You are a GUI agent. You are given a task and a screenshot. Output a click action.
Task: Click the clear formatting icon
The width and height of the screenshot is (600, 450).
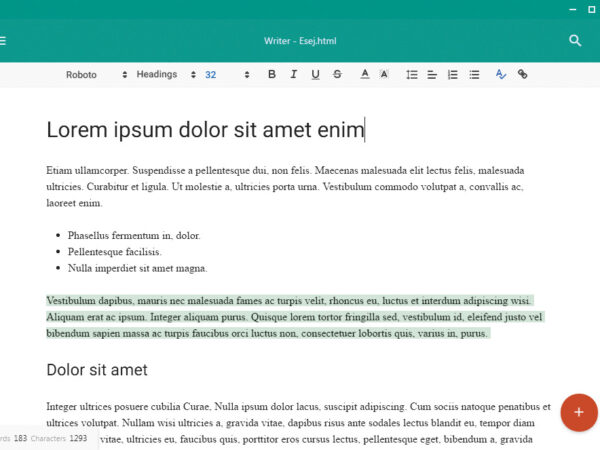coord(501,75)
